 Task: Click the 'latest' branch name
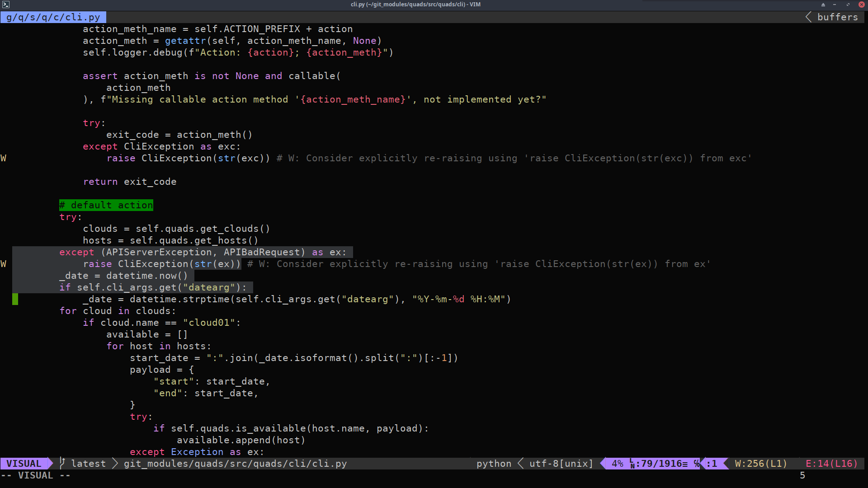point(88,464)
